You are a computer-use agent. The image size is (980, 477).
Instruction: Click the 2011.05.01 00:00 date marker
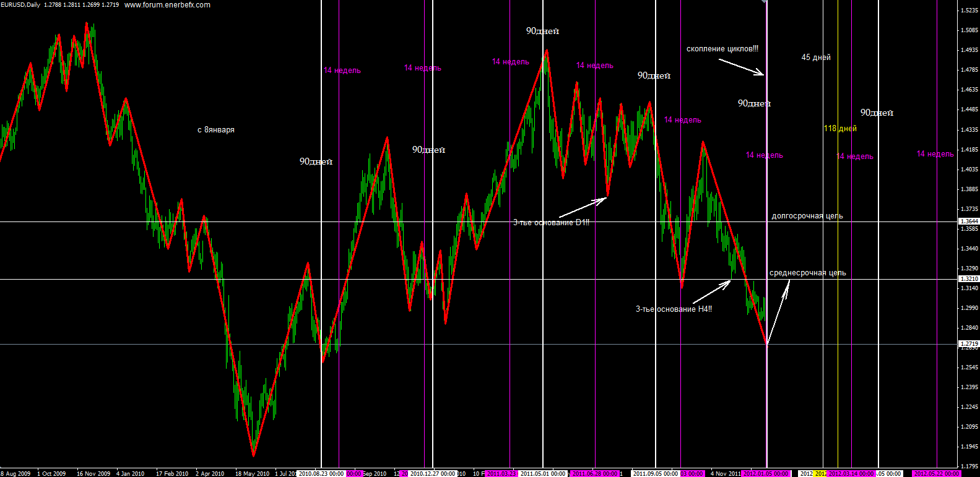(x=542, y=473)
